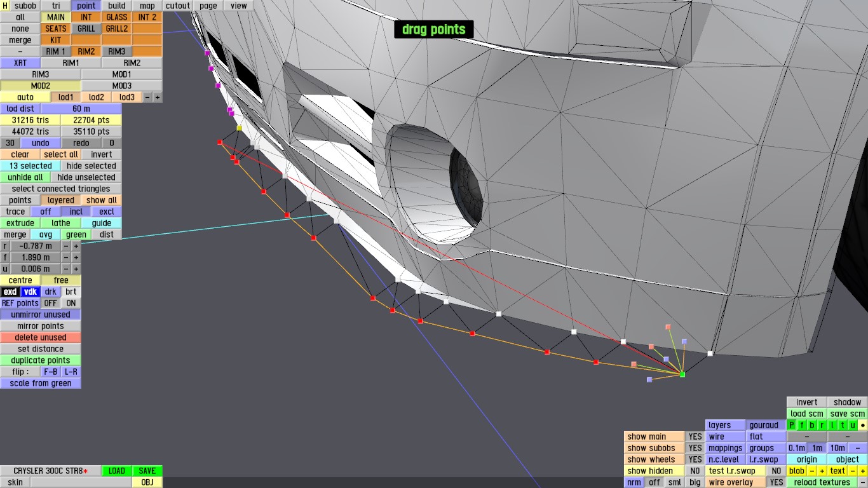The image size is (868, 488).
Task: Open the tri mode tab
Action: [56, 6]
